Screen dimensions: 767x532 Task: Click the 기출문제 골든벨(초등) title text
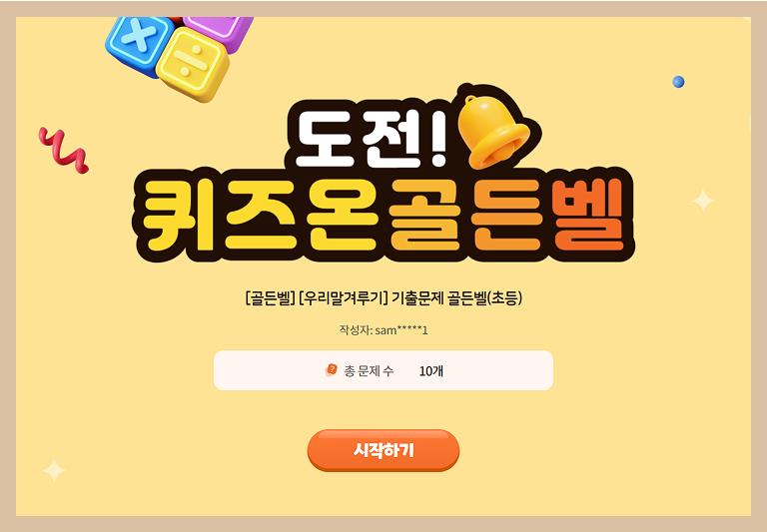(x=456, y=297)
